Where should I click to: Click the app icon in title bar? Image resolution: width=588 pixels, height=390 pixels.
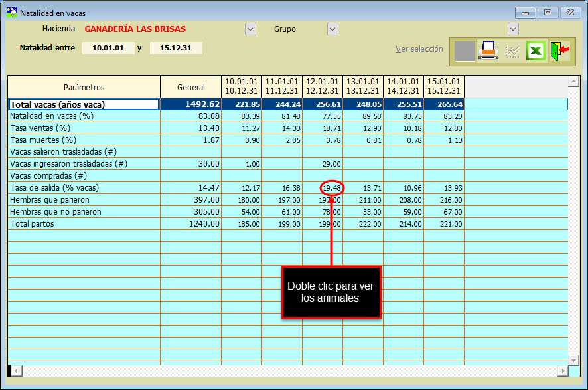coord(11,13)
